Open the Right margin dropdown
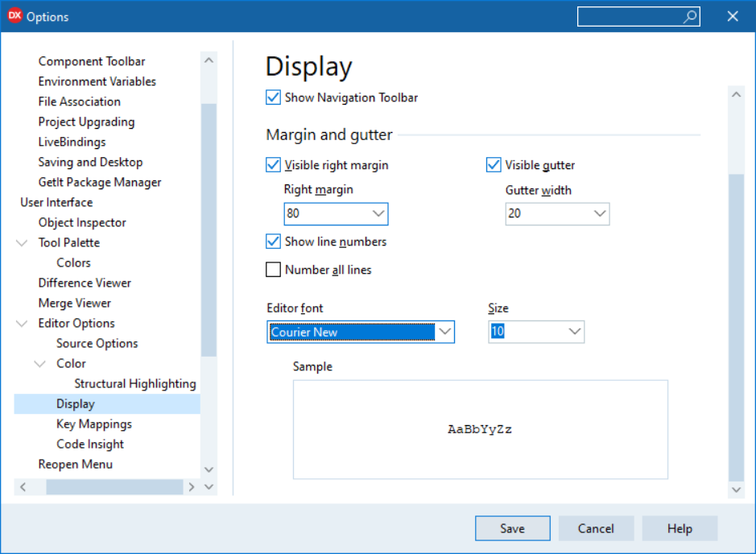The height and width of the screenshot is (554, 756). click(x=378, y=213)
